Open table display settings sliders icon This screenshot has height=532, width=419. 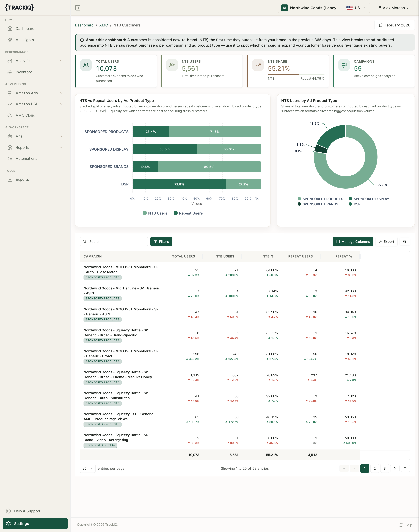[405, 242]
